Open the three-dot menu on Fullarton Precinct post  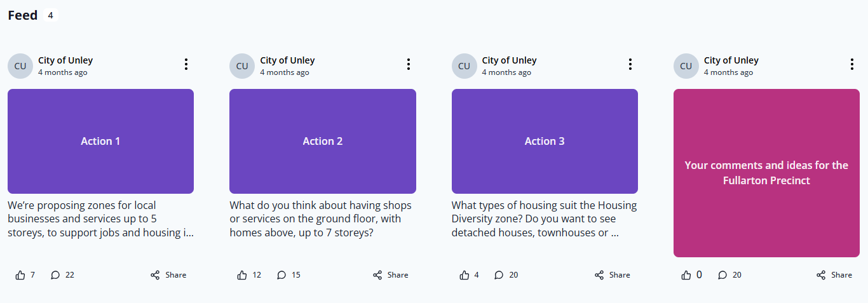click(x=851, y=64)
